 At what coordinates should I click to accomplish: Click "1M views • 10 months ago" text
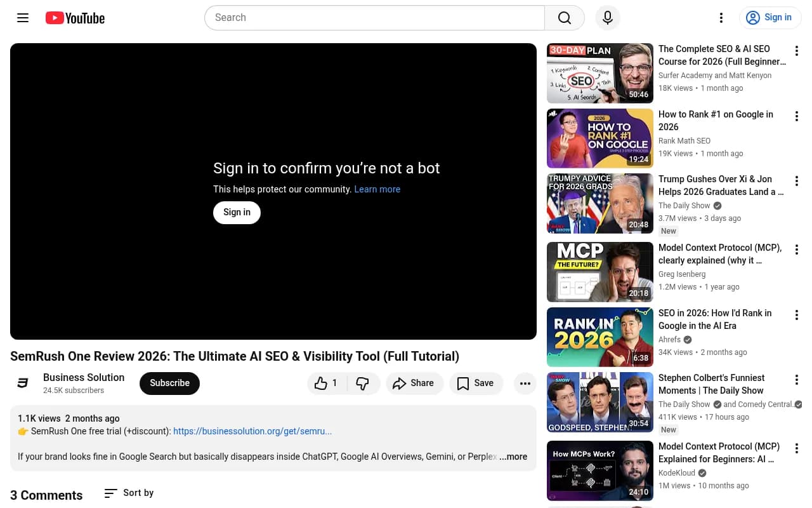[x=704, y=486]
